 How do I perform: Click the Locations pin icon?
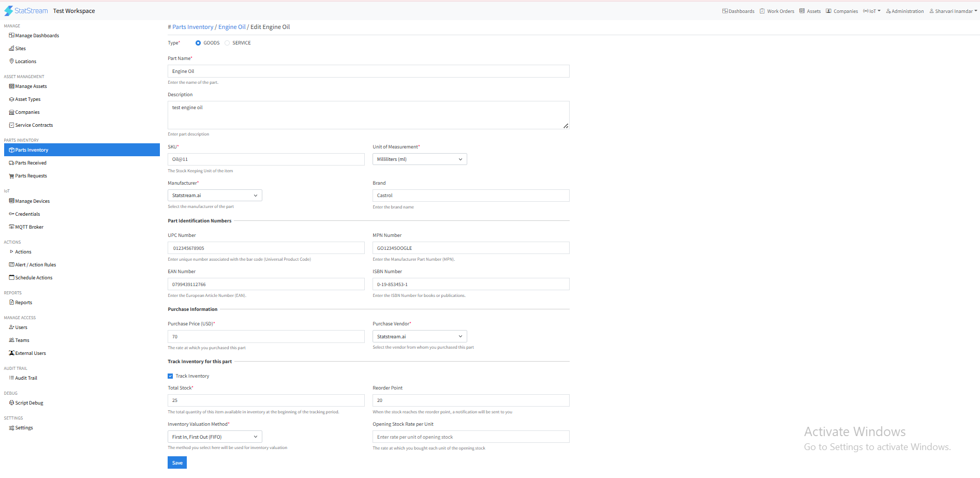point(11,61)
